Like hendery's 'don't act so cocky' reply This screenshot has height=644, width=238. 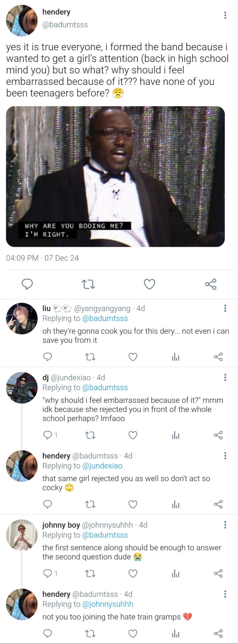tap(133, 504)
